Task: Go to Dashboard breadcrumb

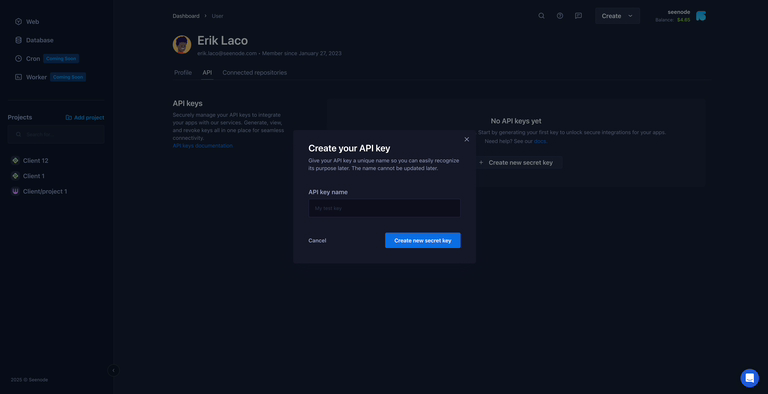Action: (186, 16)
